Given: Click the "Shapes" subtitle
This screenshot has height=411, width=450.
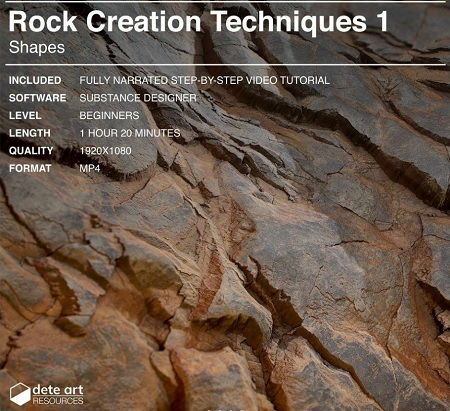Looking at the screenshot, I should [37, 47].
